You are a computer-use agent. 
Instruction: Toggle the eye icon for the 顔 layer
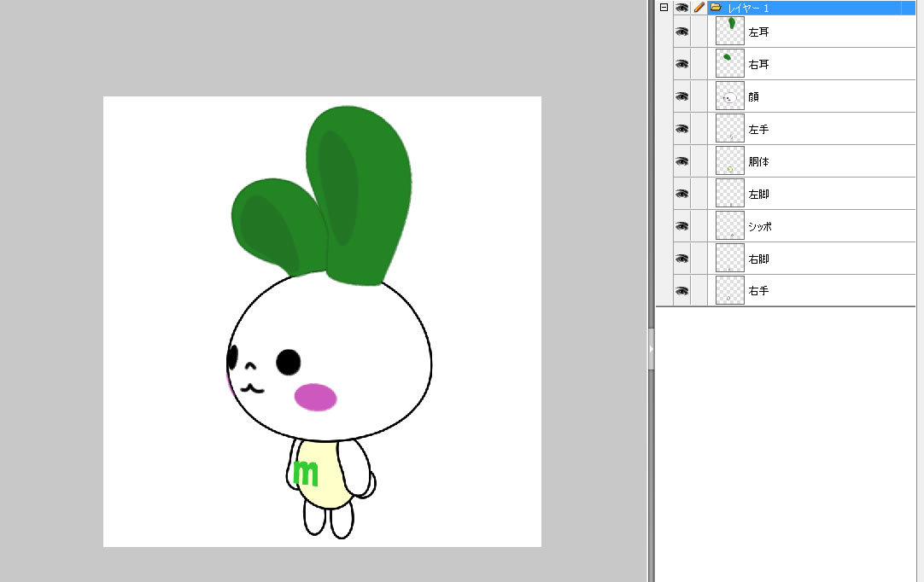681,96
